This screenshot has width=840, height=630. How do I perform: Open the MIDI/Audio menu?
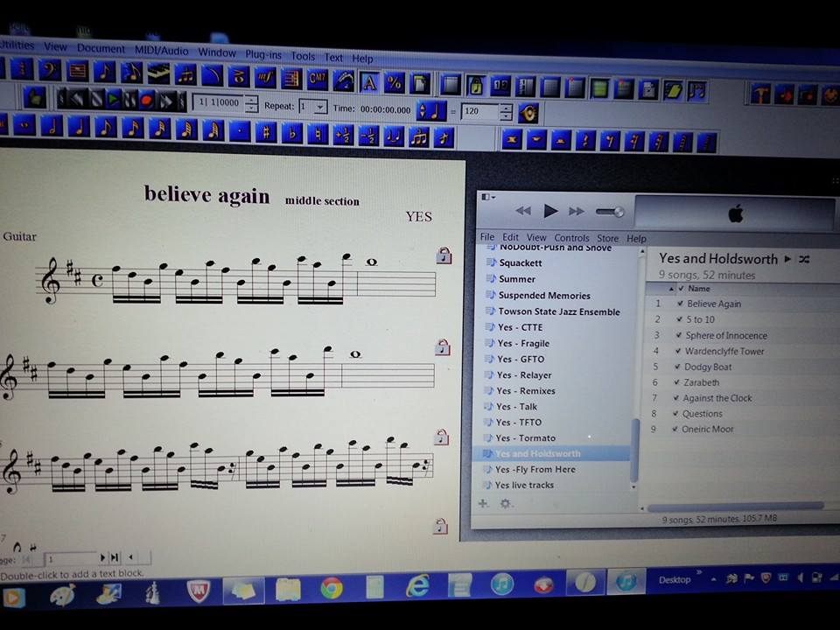click(161, 51)
